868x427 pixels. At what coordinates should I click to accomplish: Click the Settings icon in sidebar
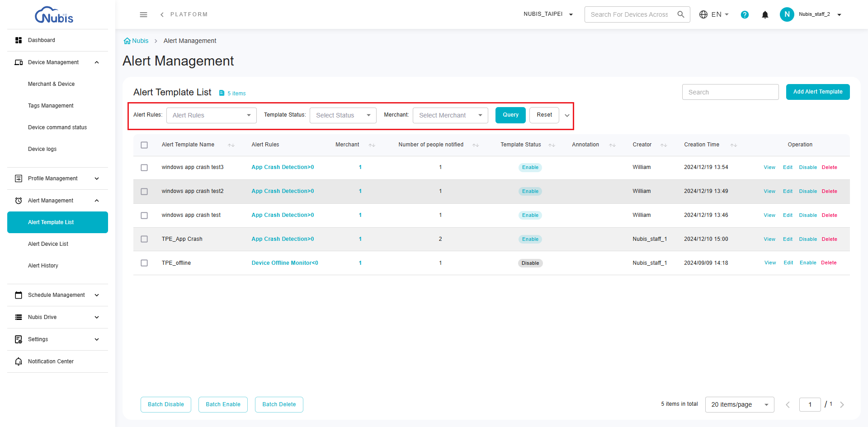click(19, 339)
